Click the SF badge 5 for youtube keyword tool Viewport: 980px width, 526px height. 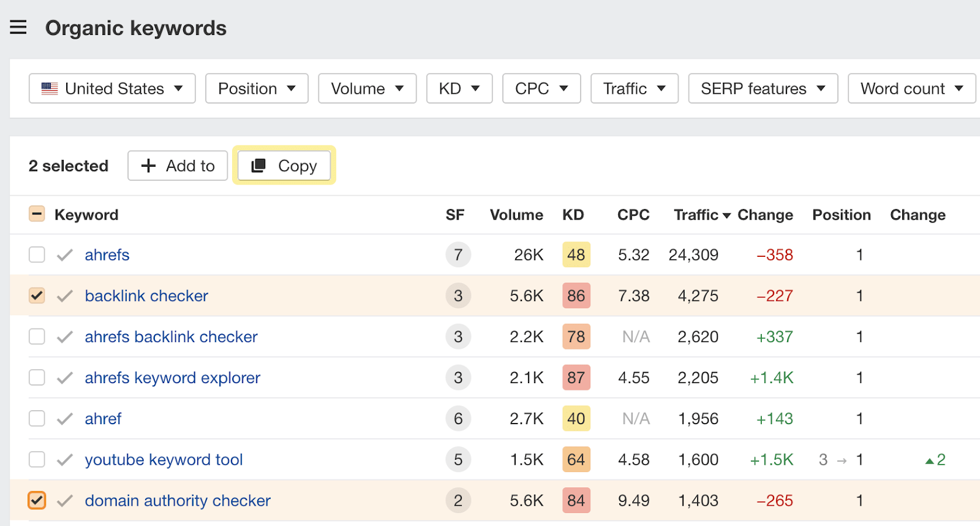[x=458, y=460]
